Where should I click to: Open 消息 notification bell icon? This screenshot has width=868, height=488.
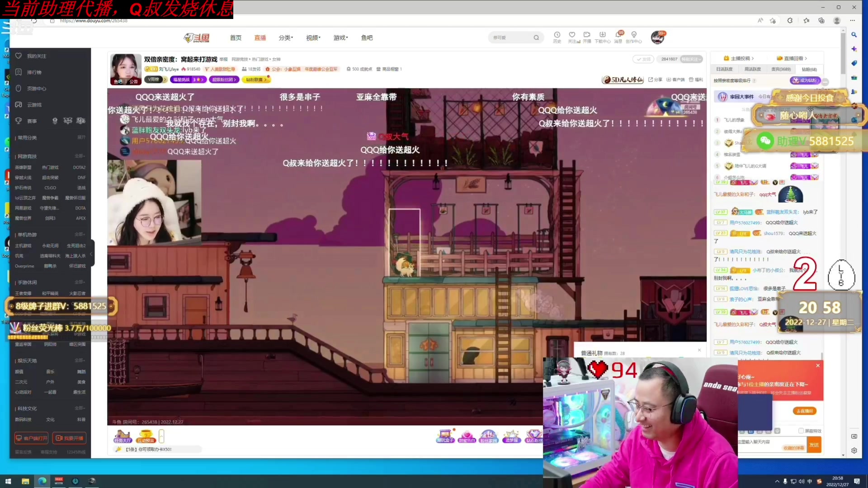pos(618,35)
